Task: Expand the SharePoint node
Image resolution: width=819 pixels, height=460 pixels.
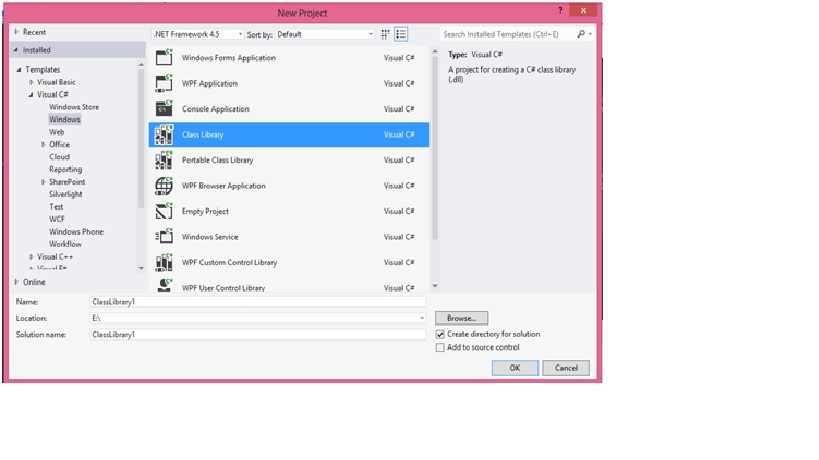Action: (43, 182)
